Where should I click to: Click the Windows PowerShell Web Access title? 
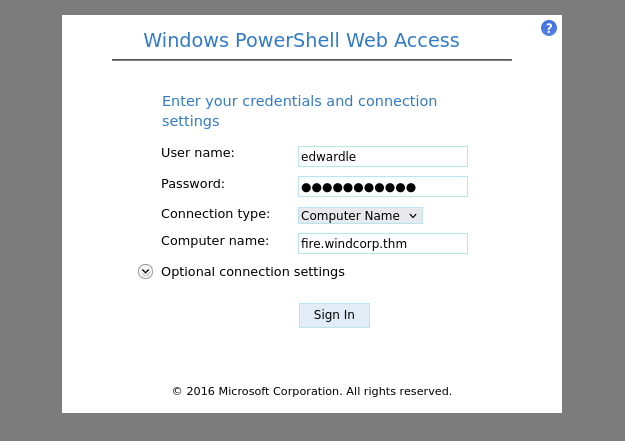click(x=301, y=40)
